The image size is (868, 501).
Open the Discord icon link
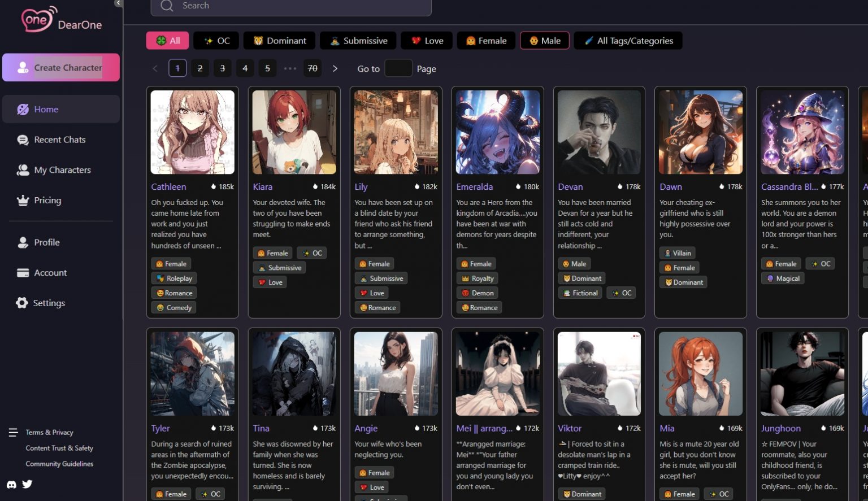click(x=11, y=484)
